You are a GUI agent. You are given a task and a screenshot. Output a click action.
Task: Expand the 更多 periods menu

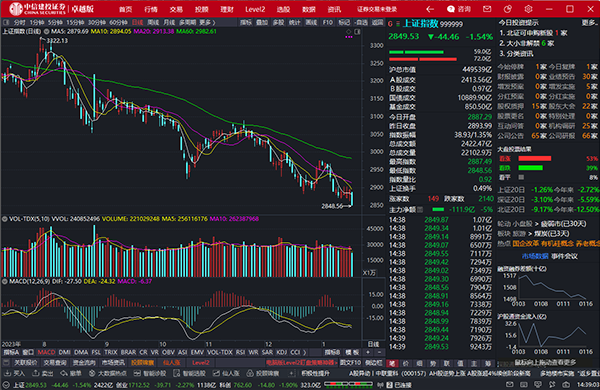[x=207, y=23]
